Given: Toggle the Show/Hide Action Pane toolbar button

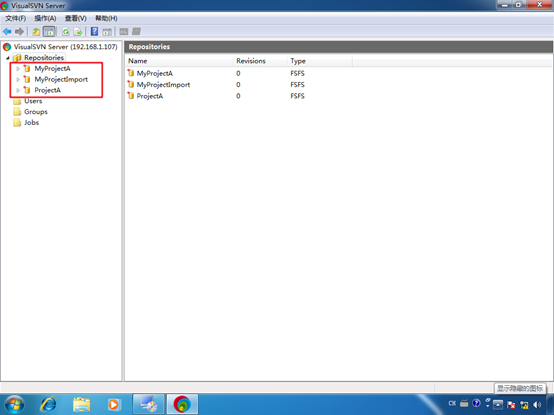Looking at the screenshot, I should tap(107, 32).
